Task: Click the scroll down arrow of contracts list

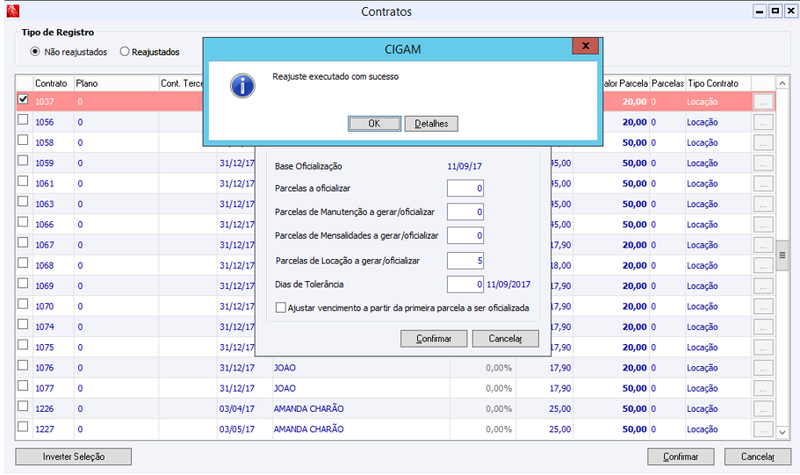Action: (782, 433)
